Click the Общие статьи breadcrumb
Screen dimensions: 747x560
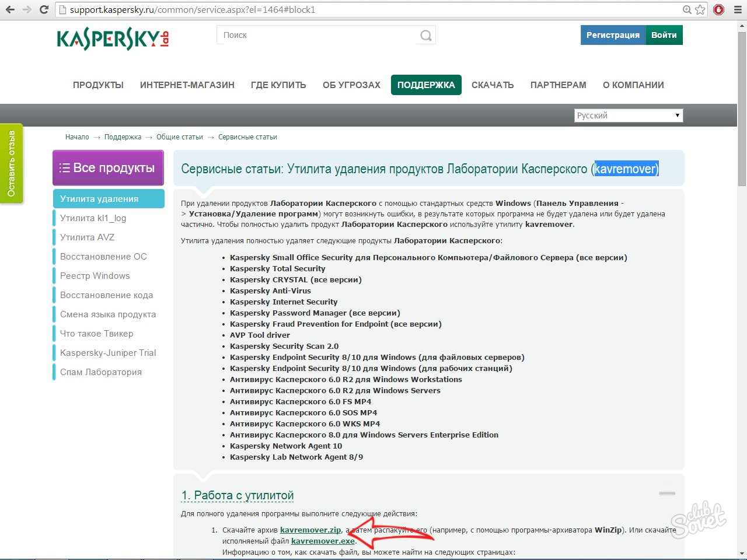tap(180, 137)
